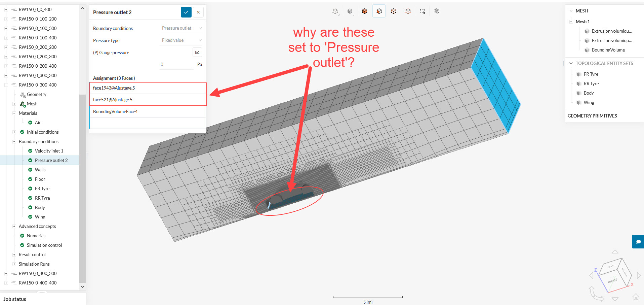Viewport: 644px width, 305px height.
Task: Click the up arrow above orientation cube
Action: (x=615, y=251)
